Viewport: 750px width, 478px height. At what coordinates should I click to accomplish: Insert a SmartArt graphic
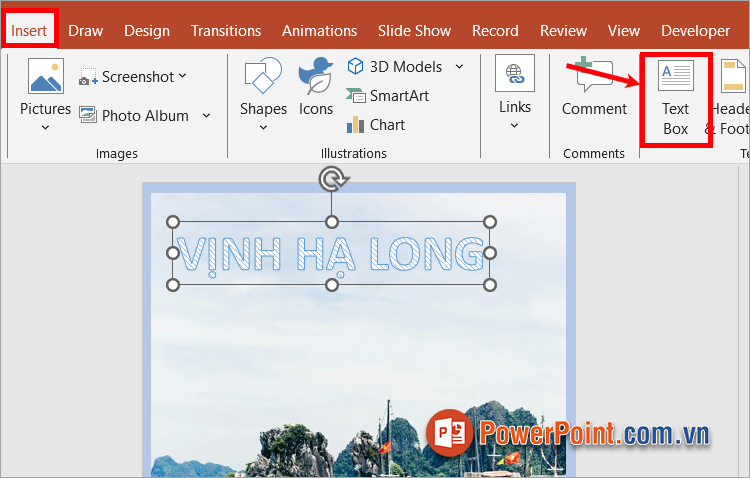pos(387,96)
